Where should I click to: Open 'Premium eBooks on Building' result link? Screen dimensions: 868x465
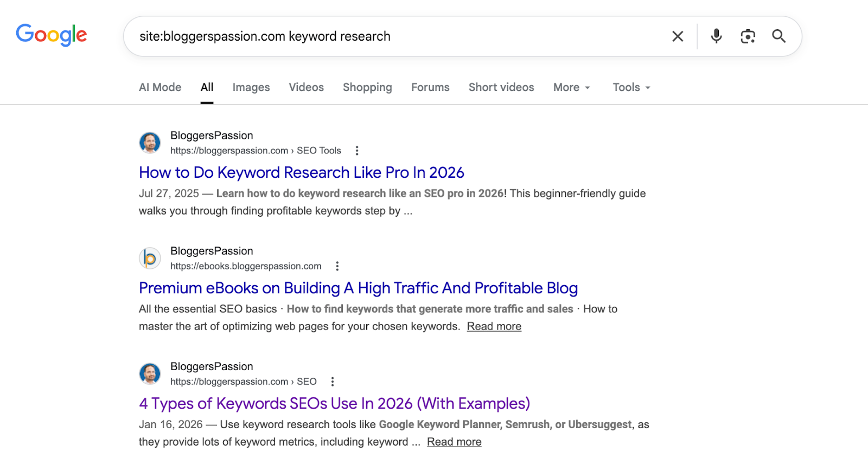[358, 288]
